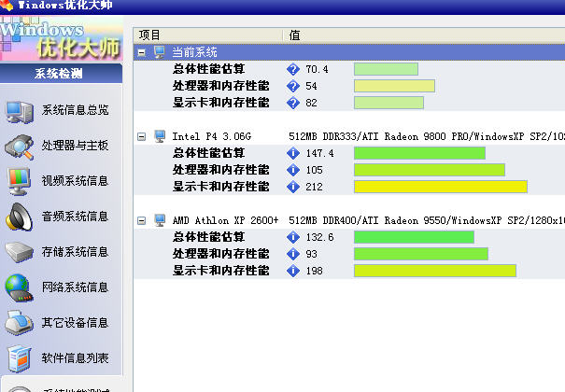Click info icon beside value 93
Viewport: 565px width, 392px height.
click(x=293, y=254)
